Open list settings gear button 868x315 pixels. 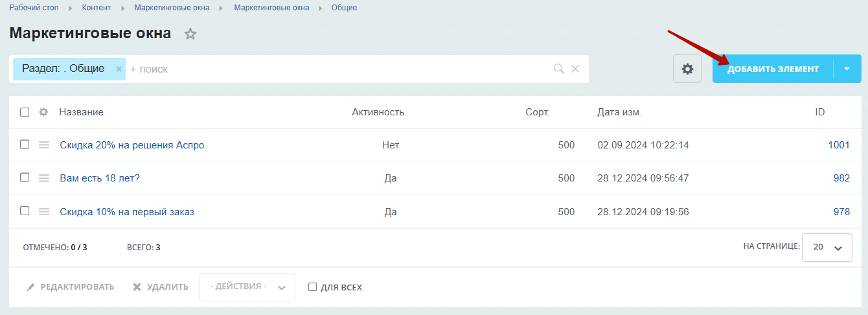click(687, 69)
